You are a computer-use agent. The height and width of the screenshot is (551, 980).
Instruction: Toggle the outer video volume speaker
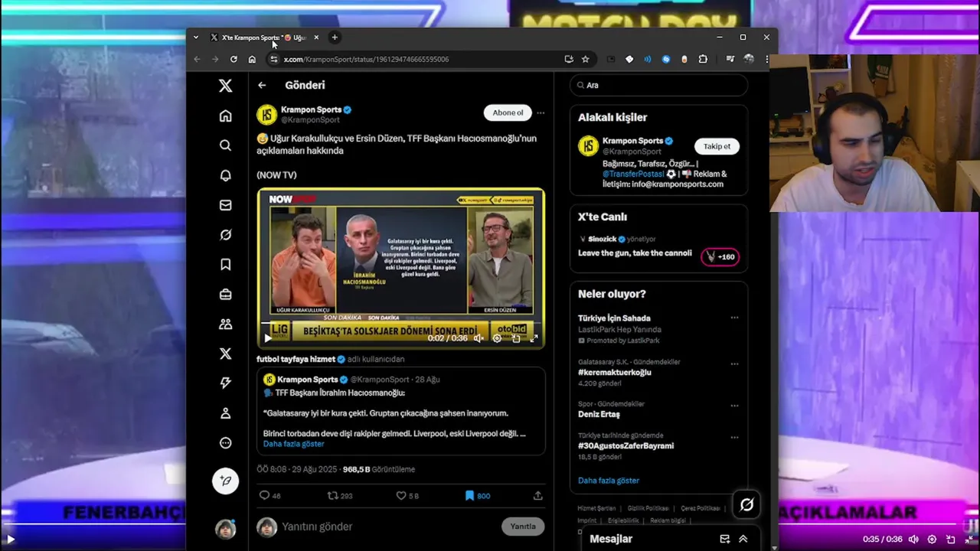(913, 539)
